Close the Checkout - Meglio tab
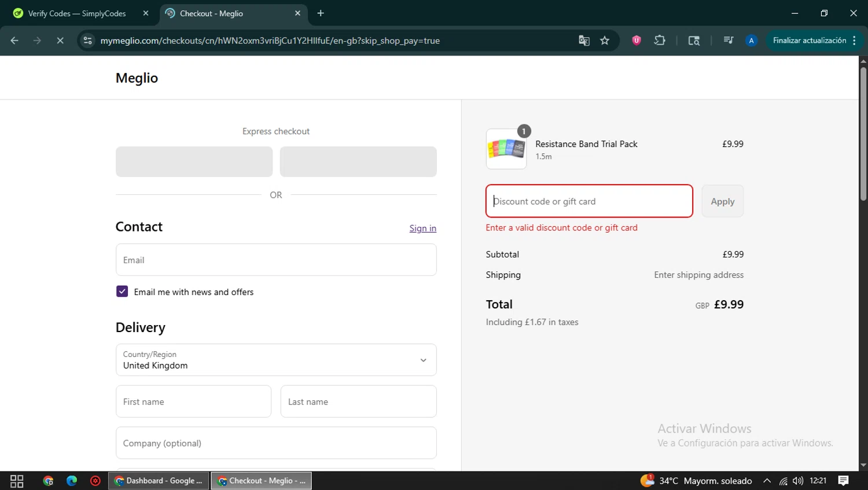 [297, 13]
